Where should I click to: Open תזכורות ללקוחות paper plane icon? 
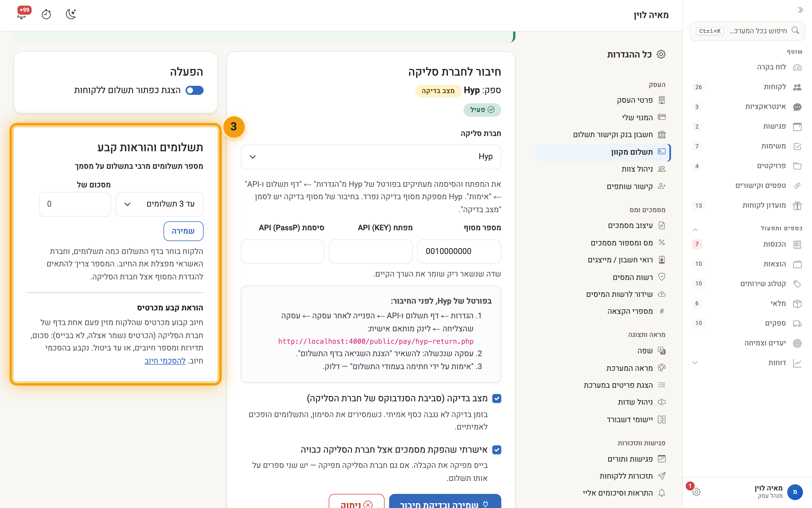pyautogui.click(x=661, y=476)
